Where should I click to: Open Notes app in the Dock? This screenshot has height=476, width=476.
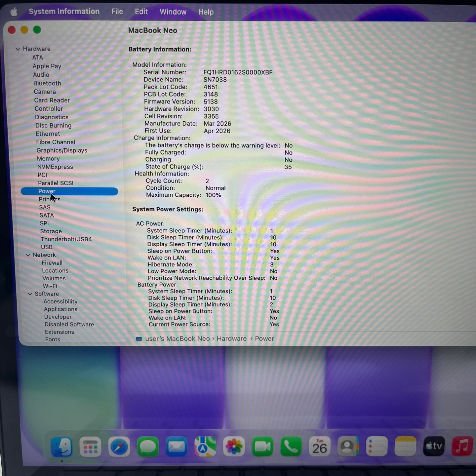point(405,447)
